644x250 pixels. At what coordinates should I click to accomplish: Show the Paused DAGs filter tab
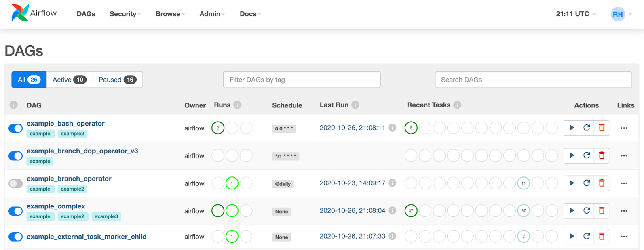117,80
